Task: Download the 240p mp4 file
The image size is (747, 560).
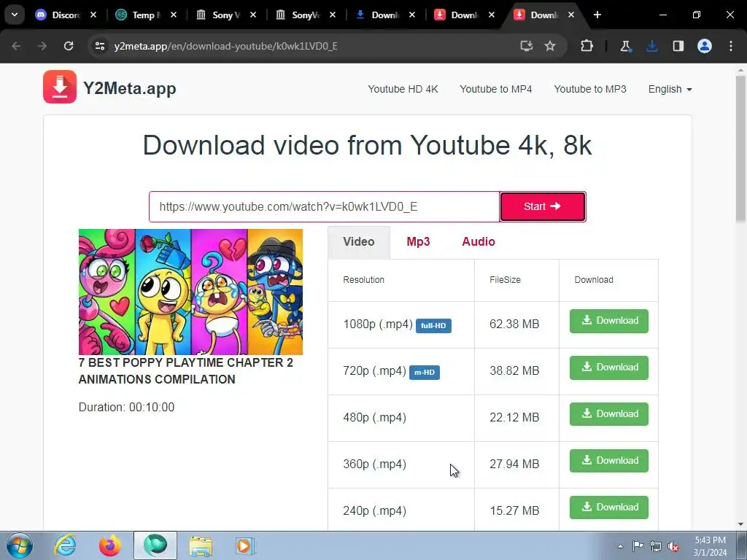Action: [609, 507]
